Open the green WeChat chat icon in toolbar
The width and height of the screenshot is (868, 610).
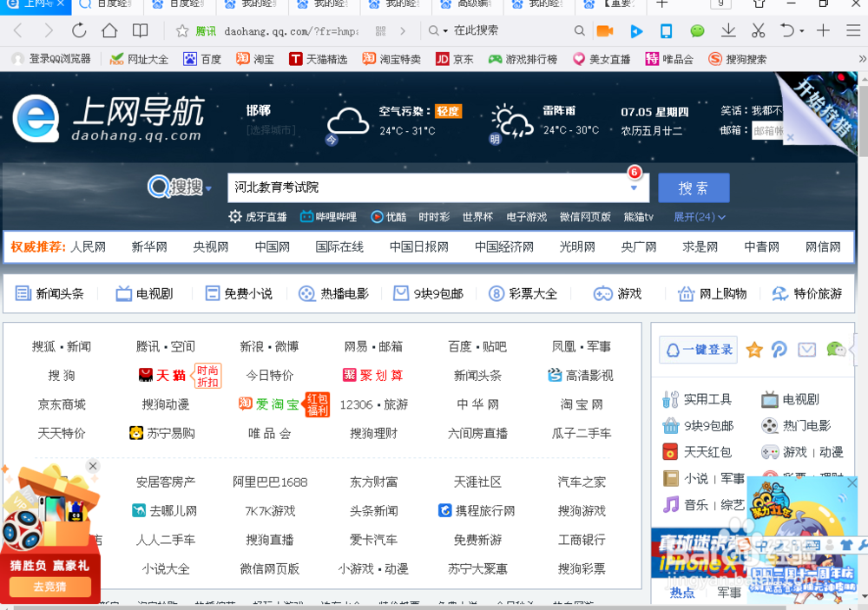tap(698, 30)
